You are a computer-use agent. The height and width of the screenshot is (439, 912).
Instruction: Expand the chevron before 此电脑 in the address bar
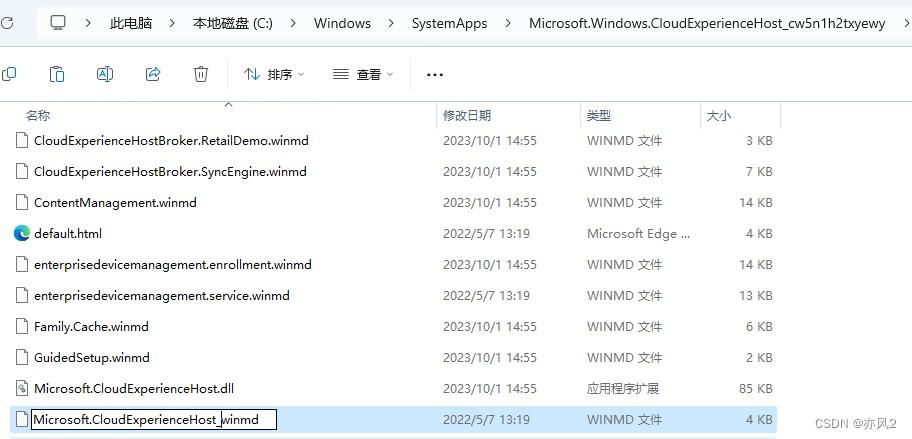pyautogui.click(x=88, y=23)
